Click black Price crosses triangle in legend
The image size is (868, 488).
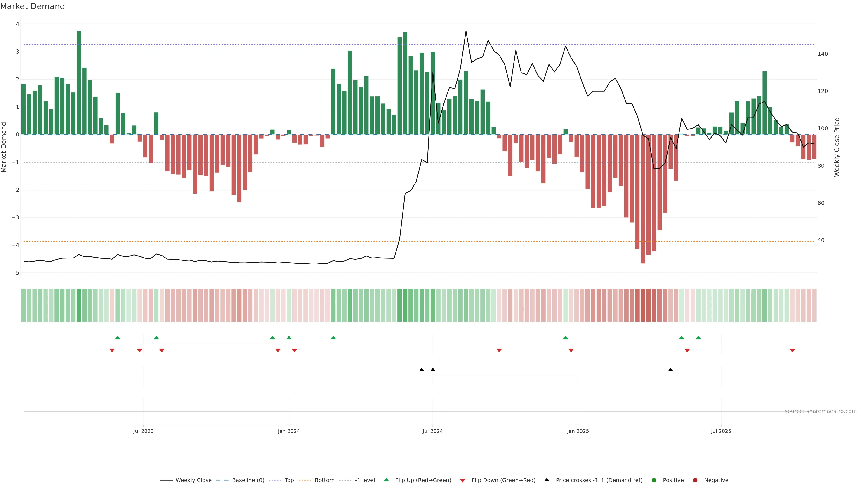tap(547, 480)
